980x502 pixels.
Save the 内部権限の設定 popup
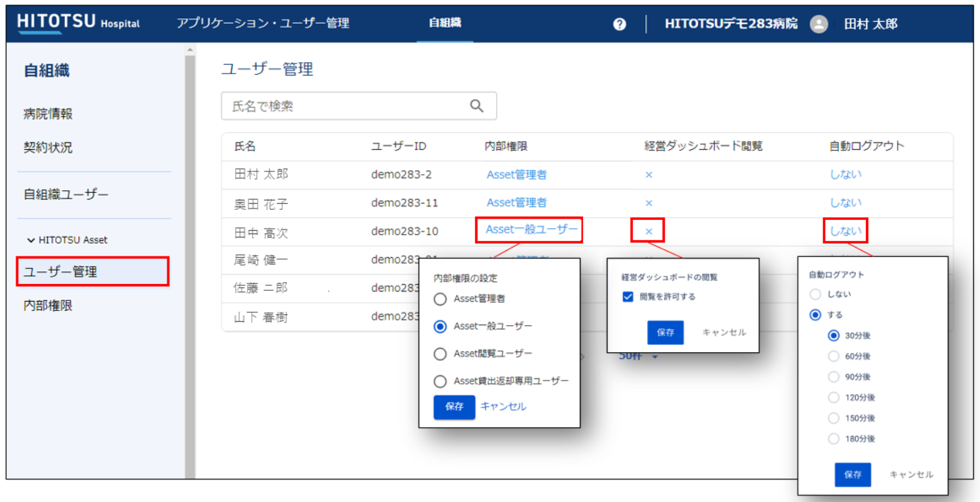coord(454,407)
